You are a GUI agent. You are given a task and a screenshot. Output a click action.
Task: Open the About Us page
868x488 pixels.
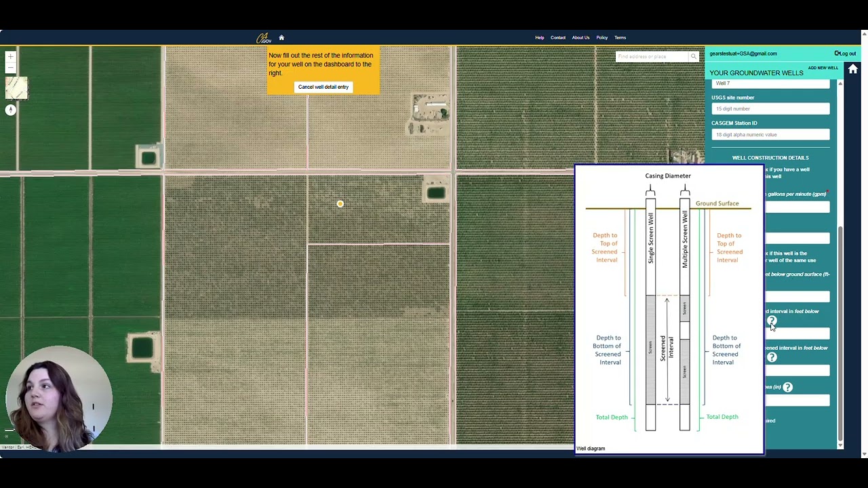[580, 38]
